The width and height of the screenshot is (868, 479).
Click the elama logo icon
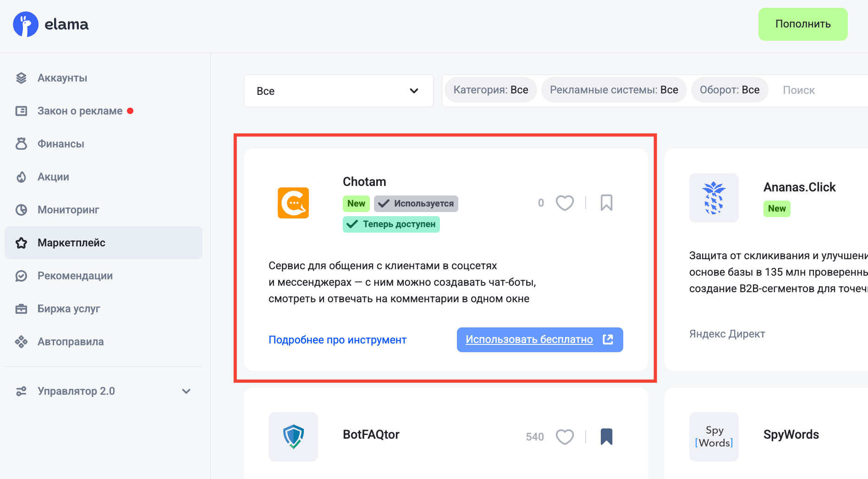[x=26, y=24]
